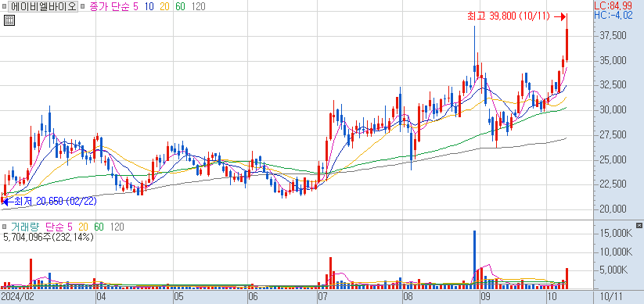Viewport: 644px width, 304px height.
Task: Click small square marker before 종가 단순
Action: [x=82, y=6]
